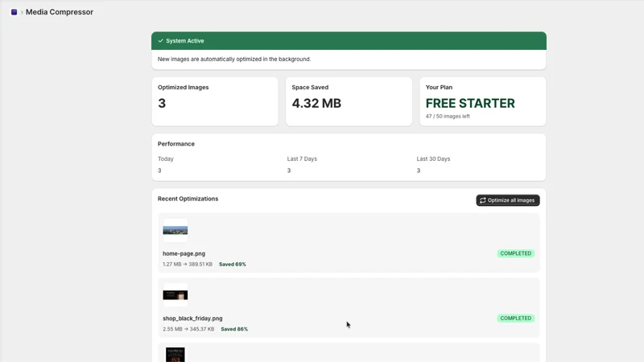The image size is (644, 362).
Task: Click the Performance section heading
Action: coord(176,144)
